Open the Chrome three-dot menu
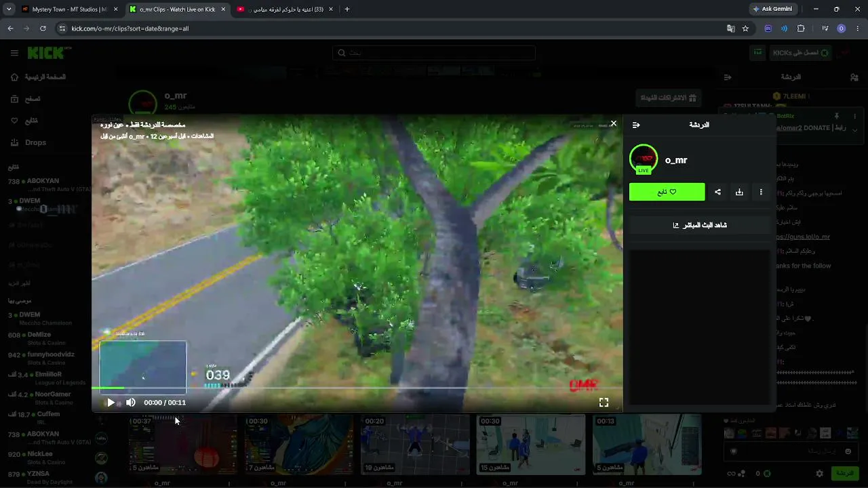Image resolution: width=868 pixels, height=488 pixels. pyautogui.click(x=858, y=28)
